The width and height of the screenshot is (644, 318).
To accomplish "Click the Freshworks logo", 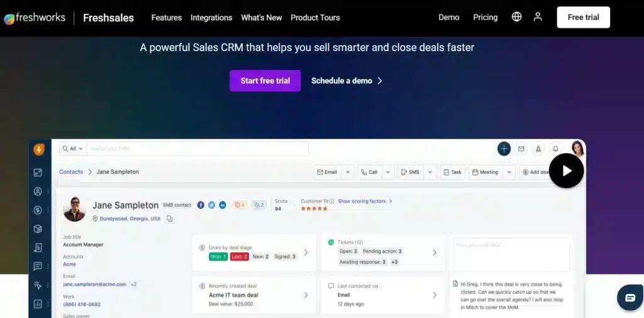I will [35, 18].
